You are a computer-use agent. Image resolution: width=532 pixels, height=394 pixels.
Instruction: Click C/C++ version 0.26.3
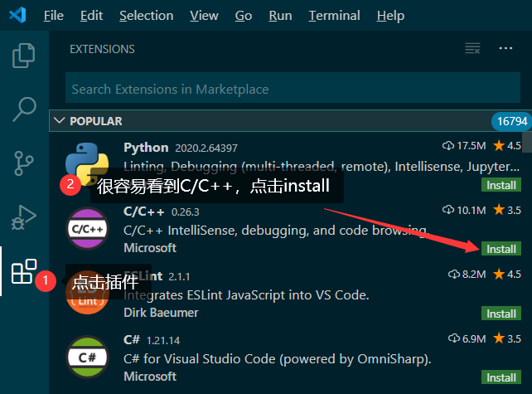click(186, 212)
